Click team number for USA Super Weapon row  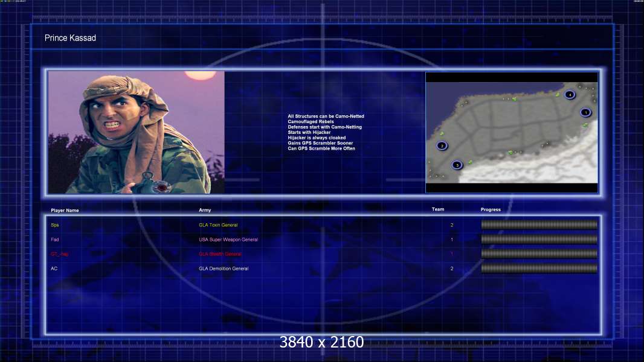pos(452,240)
